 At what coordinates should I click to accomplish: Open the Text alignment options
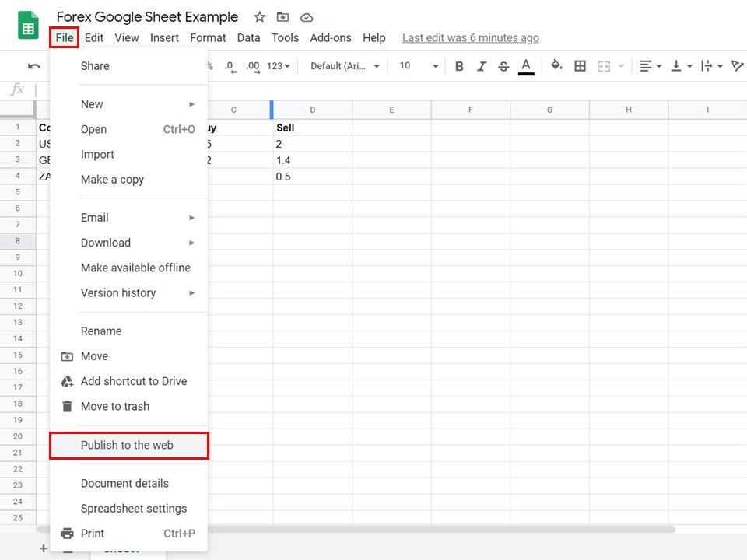pyautogui.click(x=651, y=66)
